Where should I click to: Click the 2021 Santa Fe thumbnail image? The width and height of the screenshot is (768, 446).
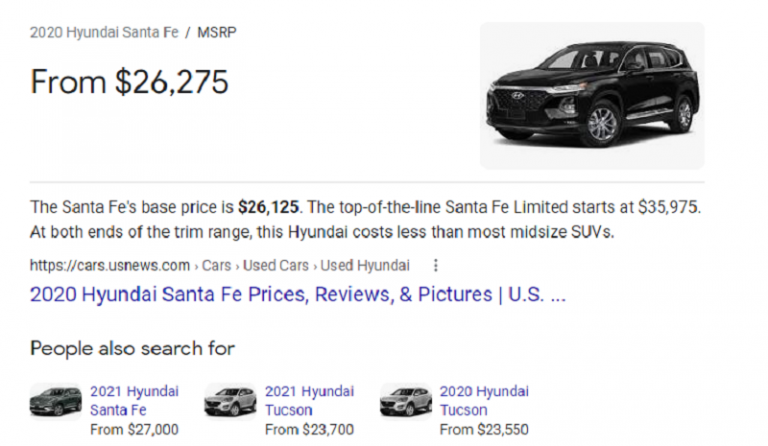[x=56, y=401]
